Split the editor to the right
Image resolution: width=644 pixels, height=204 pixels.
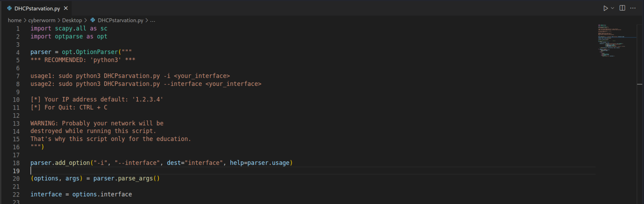(x=622, y=8)
